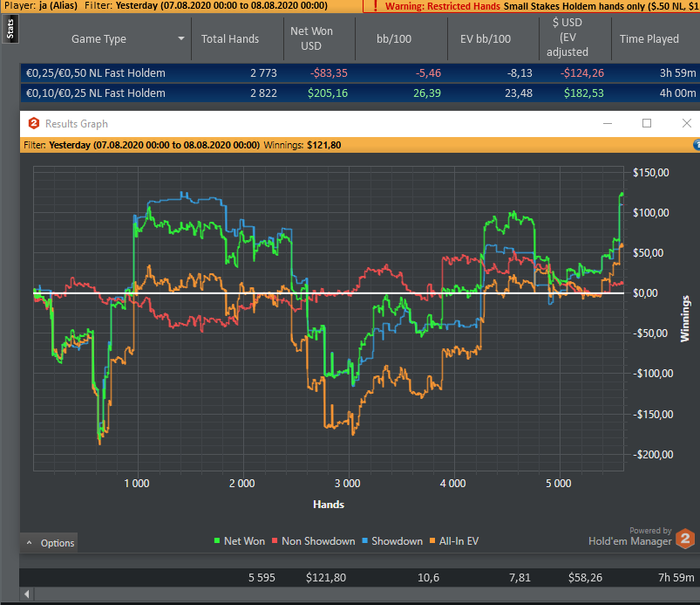Click the $58,26 summary EV adjusted cell
Viewport: 700px width, 605px height.
tap(585, 578)
